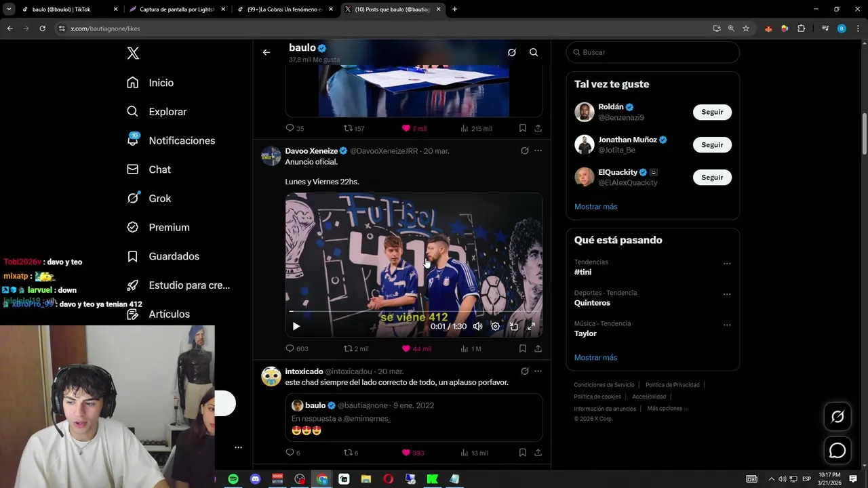Open Estudio para creadores in sidebar
This screenshot has height=488, width=868.
coord(178,285)
